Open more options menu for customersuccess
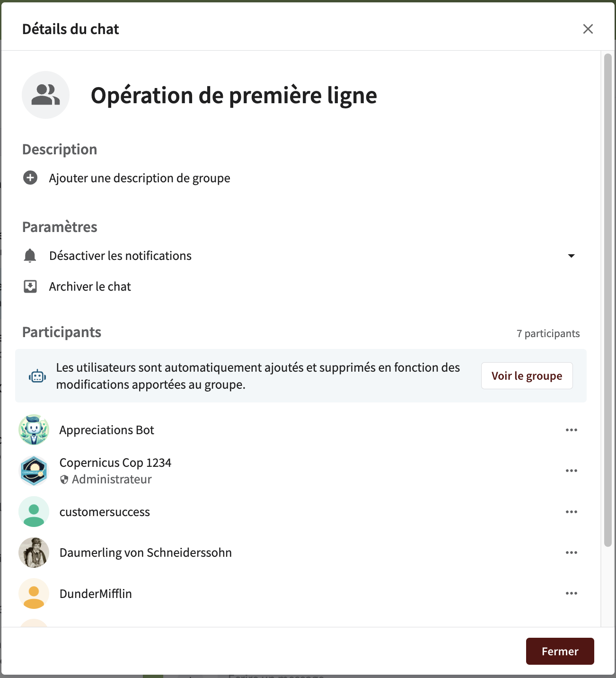 pyautogui.click(x=571, y=512)
